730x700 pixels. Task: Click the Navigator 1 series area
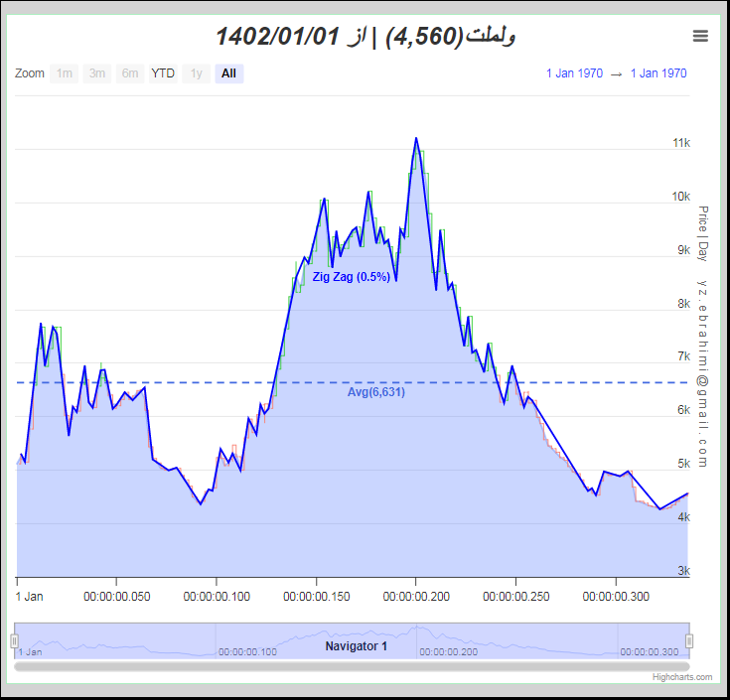(x=357, y=646)
